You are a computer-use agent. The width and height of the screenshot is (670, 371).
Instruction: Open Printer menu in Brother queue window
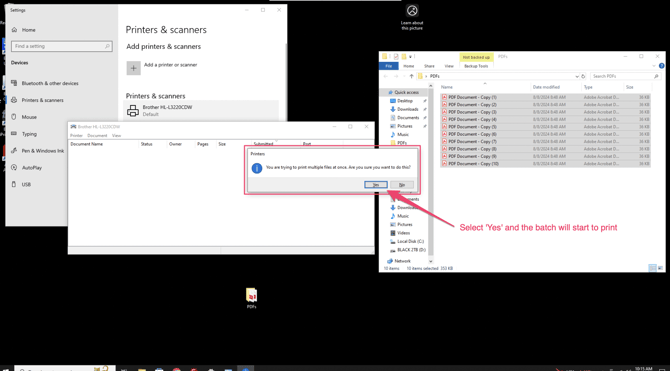click(76, 135)
